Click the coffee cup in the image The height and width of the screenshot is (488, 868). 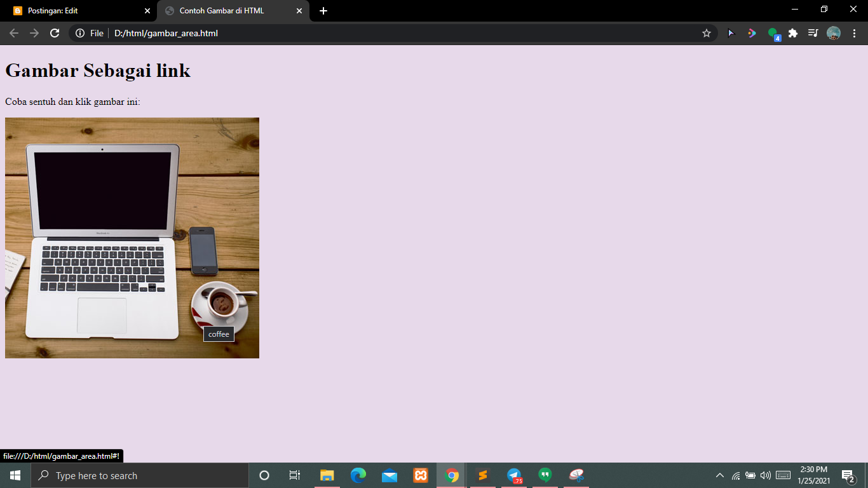(x=221, y=305)
